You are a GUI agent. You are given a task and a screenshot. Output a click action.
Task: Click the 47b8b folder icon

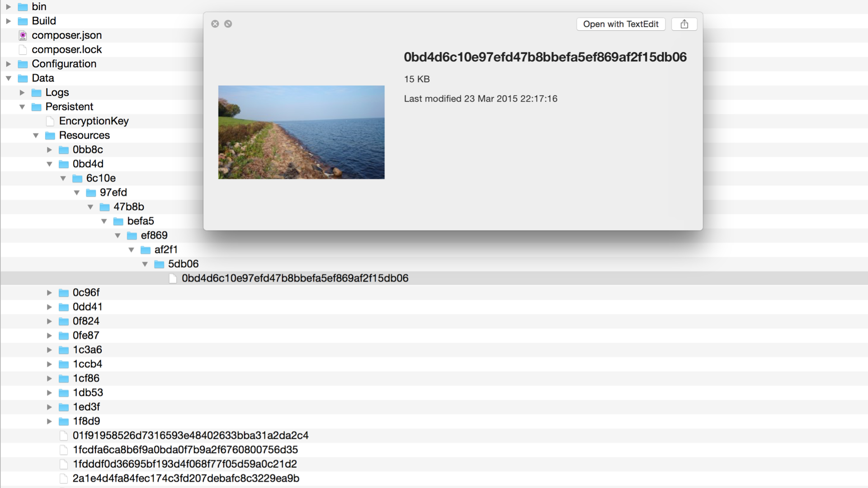tap(105, 207)
